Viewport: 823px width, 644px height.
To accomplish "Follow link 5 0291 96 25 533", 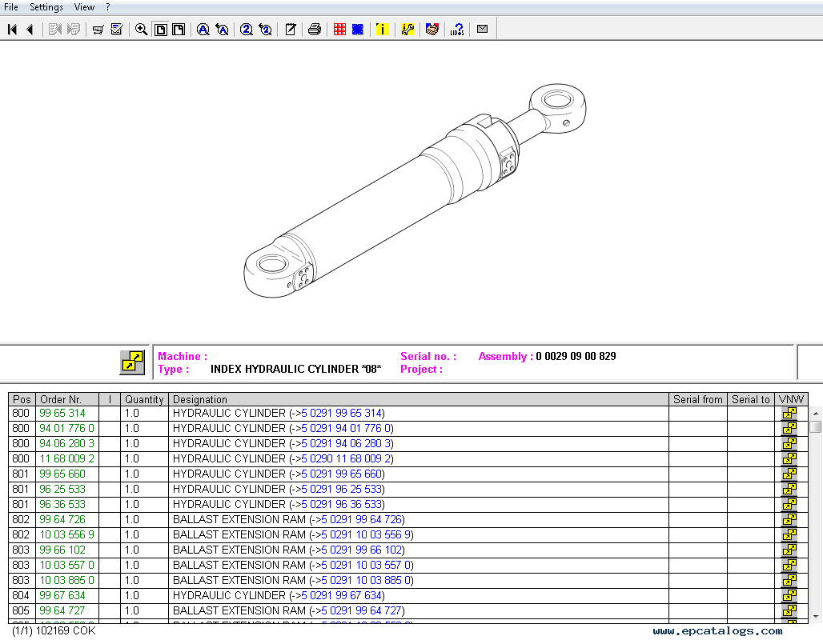I will 342,490.
